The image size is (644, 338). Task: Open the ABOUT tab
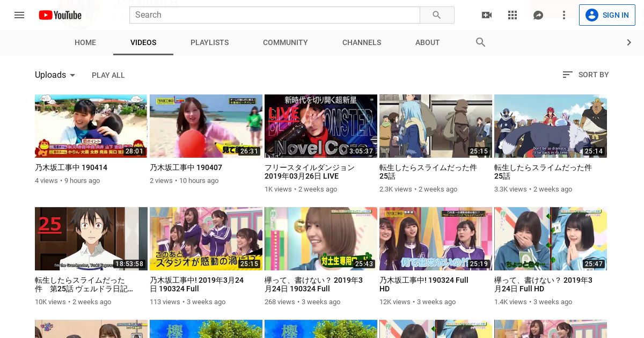[428, 42]
